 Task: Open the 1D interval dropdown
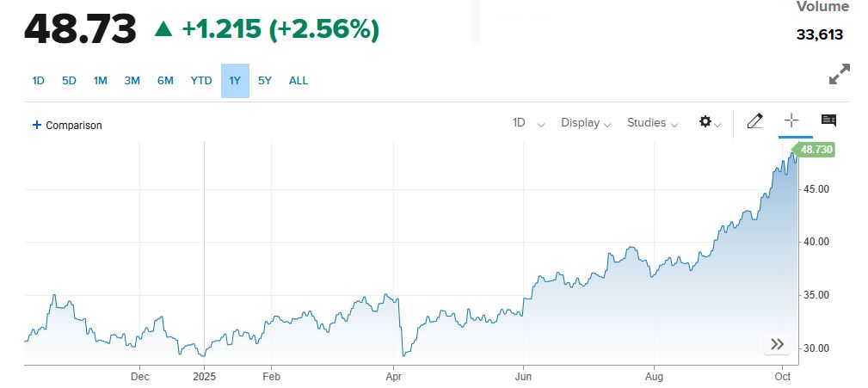[x=528, y=122]
